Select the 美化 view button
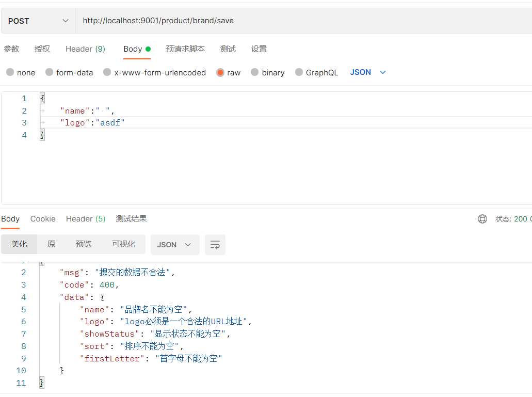Image resolution: width=532 pixels, height=397 pixels. [x=19, y=244]
